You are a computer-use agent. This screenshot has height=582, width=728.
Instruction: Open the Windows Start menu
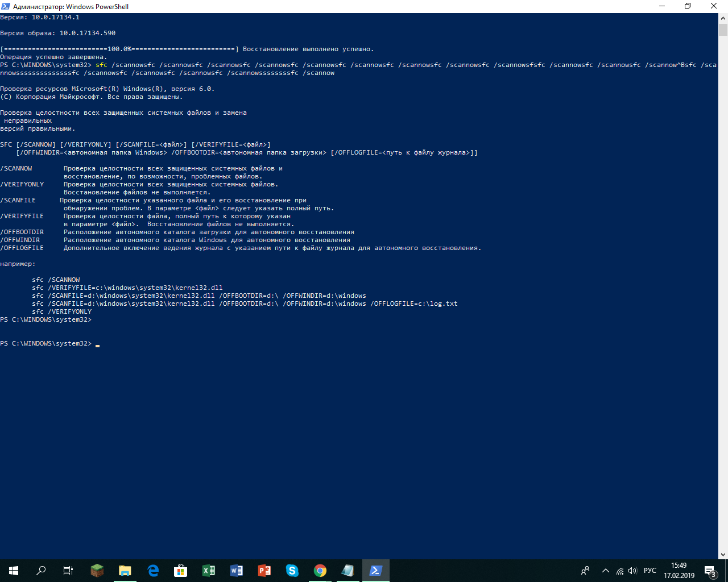[x=14, y=571]
